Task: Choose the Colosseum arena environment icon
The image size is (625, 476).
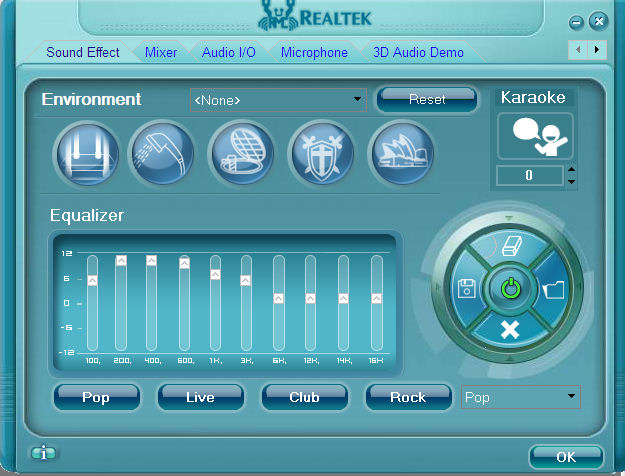Action: 242,154
